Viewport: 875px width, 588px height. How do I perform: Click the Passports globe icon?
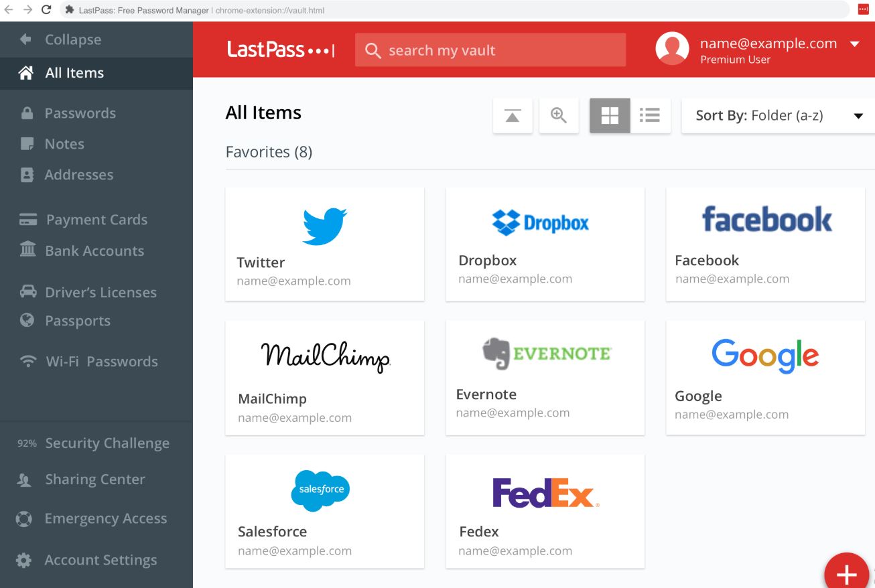tap(27, 321)
